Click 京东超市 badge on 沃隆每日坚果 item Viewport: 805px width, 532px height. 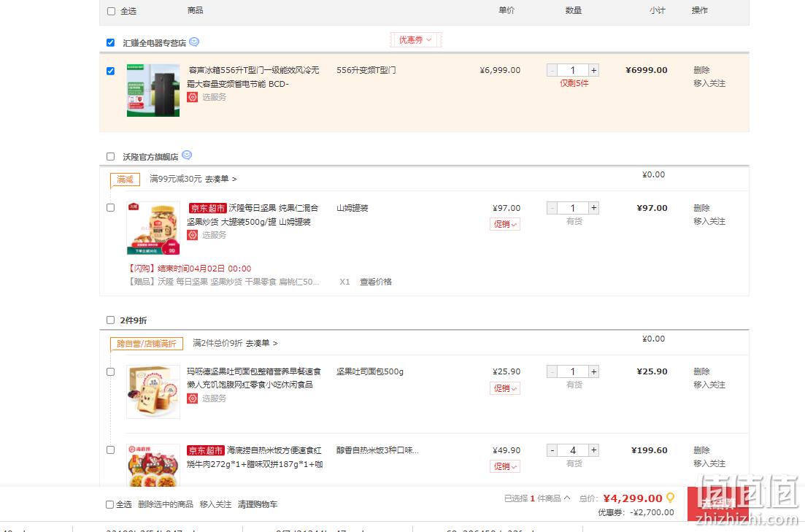click(207, 208)
